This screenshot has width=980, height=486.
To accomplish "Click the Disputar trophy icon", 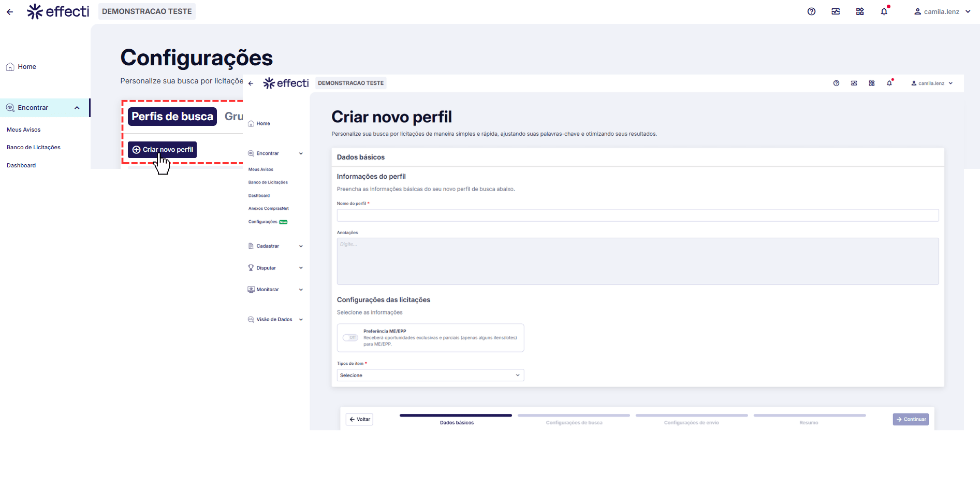I will click(251, 268).
